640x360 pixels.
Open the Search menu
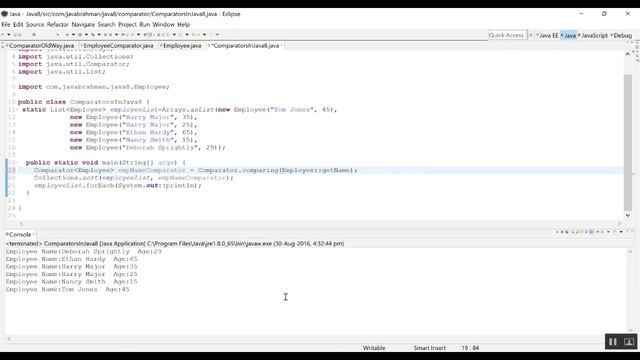[x=107, y=24]
